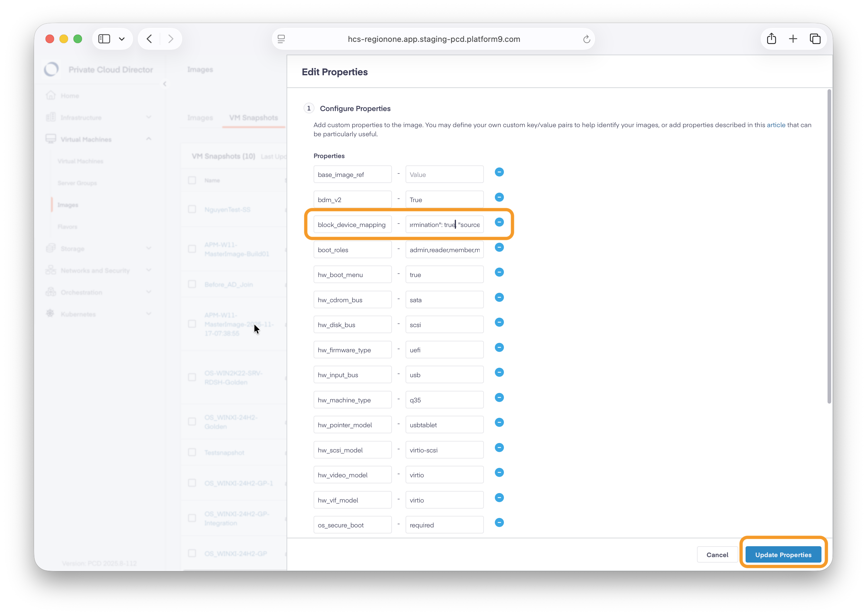Image resolution: width=867 pixels, height=616 pixels.
Task: Remove the bdm_v2 property row
Action: pyautogui.click(x=499, y=197)
